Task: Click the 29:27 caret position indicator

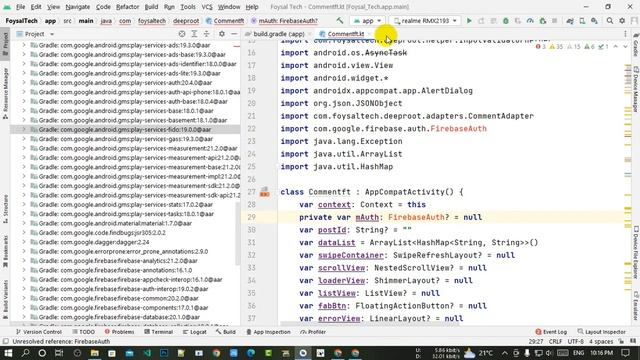Action: [x=536, y=342]
